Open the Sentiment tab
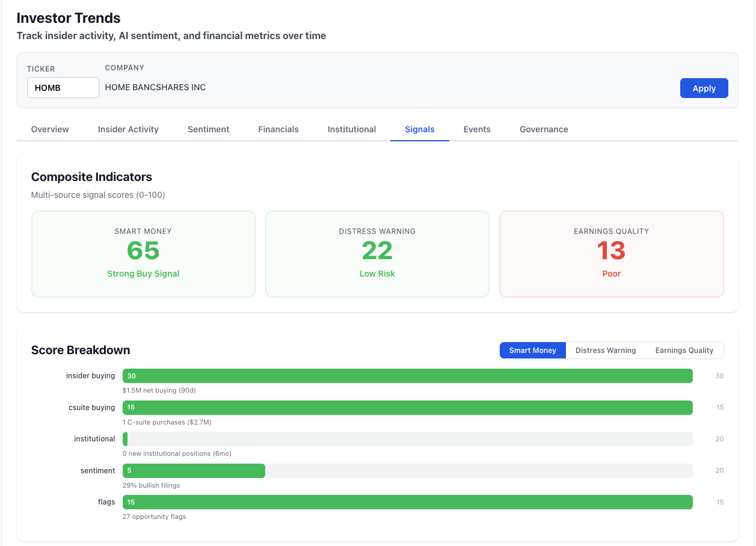The image size is (756, 546). (x=208, y=129)
